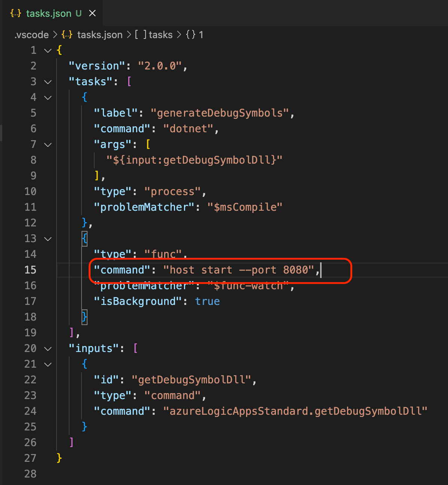The image size is (448, 485).
Task: Click the object braces icon in breadcrumb
Action: coord(191,35)
